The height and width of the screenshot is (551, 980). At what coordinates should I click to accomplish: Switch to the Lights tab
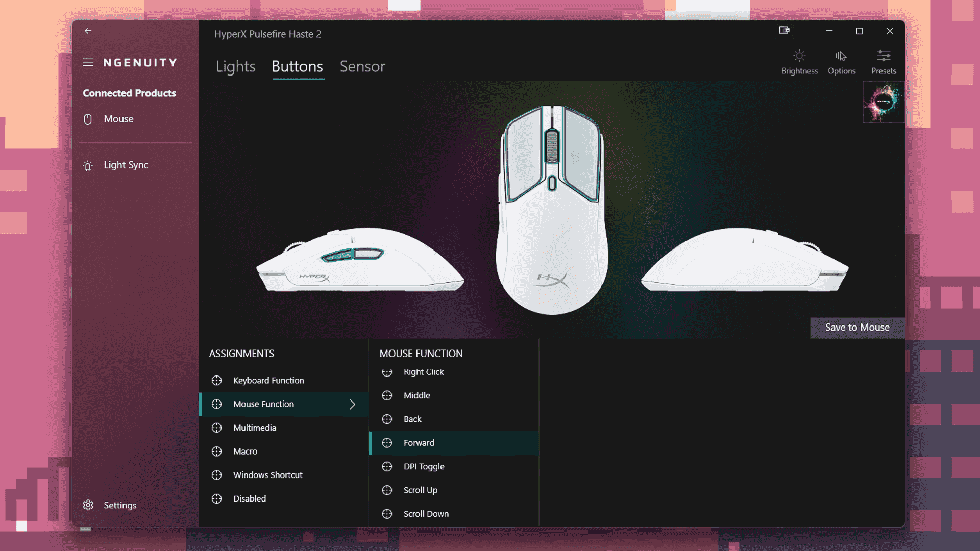(235, 65)
